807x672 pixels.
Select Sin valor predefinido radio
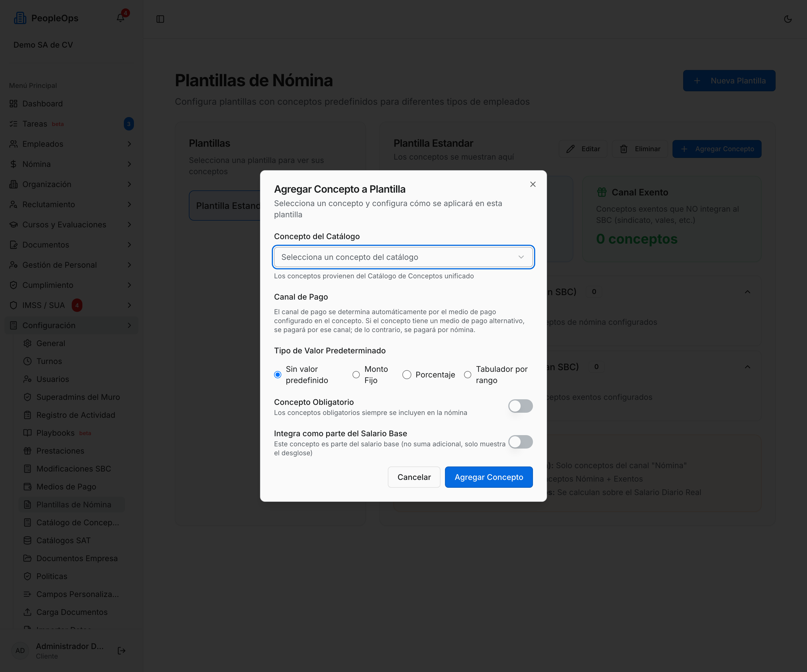[x=277, y=375]
